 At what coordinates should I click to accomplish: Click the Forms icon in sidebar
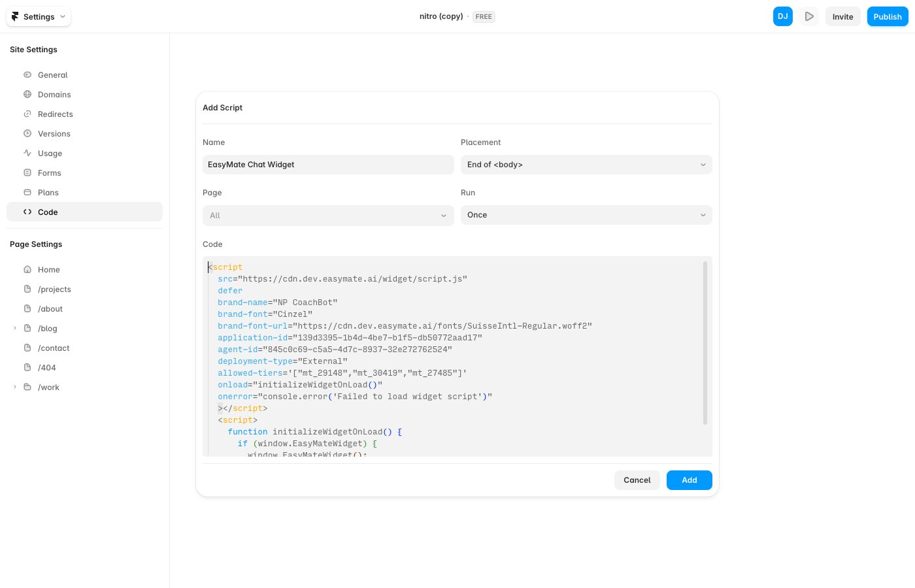(27, 172)
